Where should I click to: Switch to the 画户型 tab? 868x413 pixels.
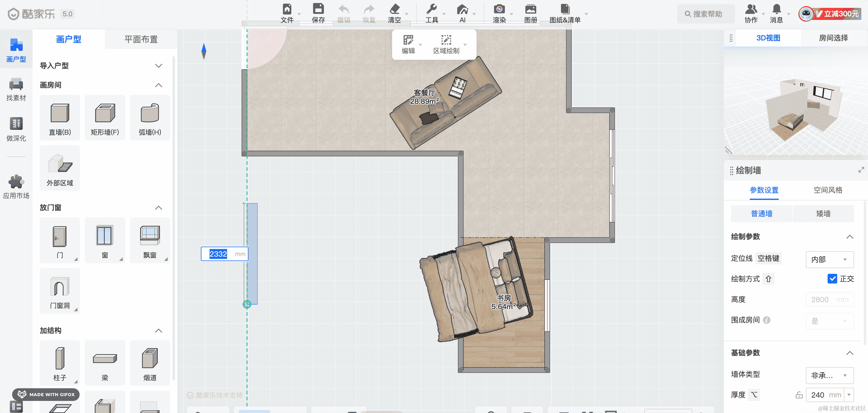tap(69, 39)
